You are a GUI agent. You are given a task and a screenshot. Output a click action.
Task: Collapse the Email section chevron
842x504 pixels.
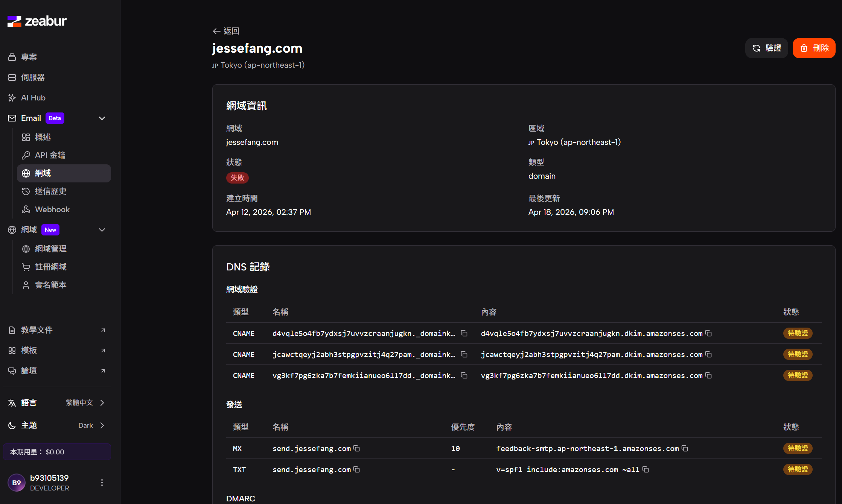click(102, 118)
